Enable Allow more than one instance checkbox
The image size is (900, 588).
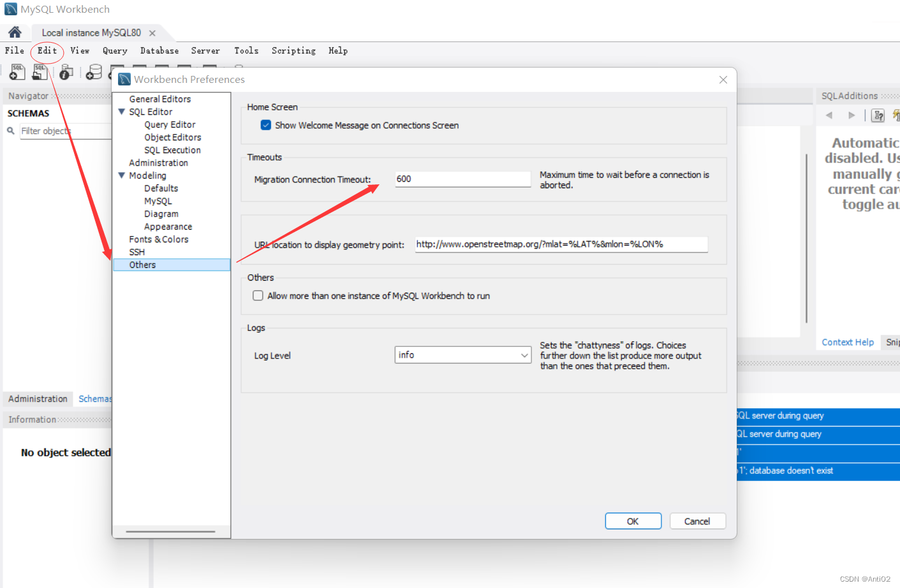click(258, 295)
